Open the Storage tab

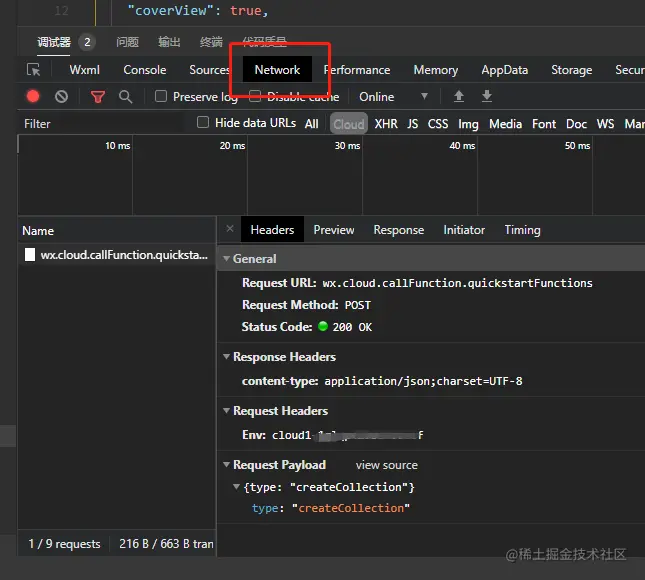click(571, 70)
